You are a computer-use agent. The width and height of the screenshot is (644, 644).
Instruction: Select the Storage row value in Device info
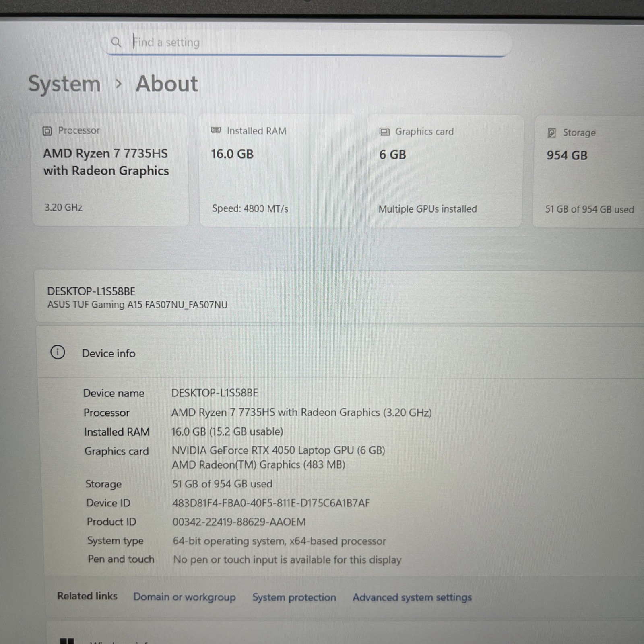tap(222, 484)
